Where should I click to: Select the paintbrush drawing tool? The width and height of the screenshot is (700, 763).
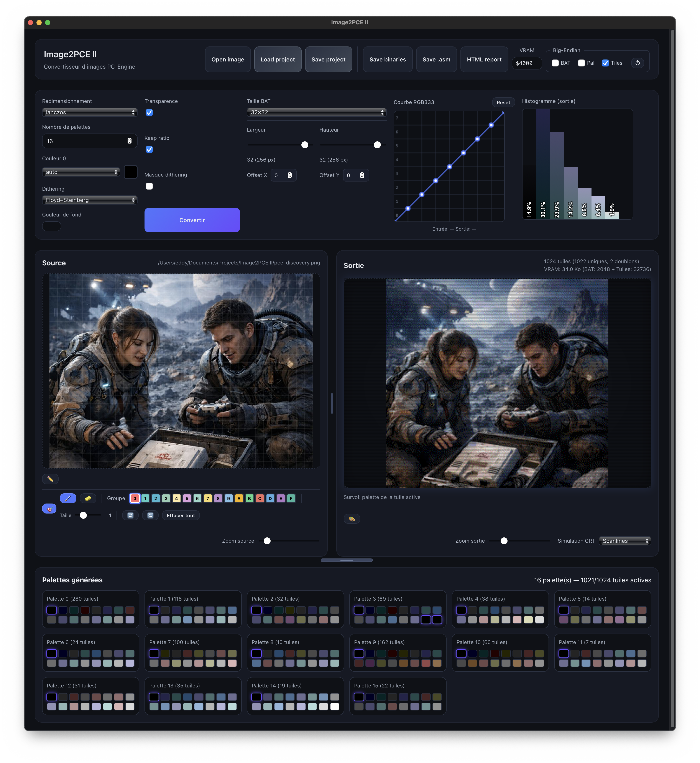click(68, 499)
